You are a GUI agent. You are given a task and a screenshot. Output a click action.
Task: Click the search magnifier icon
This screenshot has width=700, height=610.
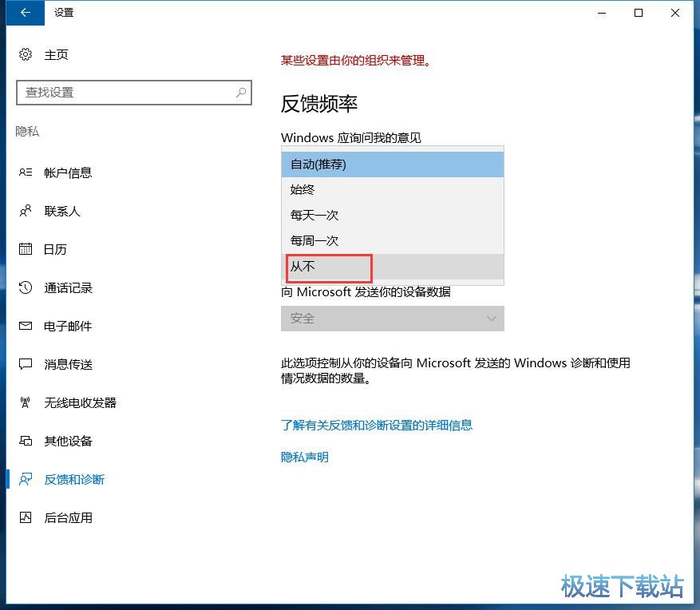click(241, 93)
